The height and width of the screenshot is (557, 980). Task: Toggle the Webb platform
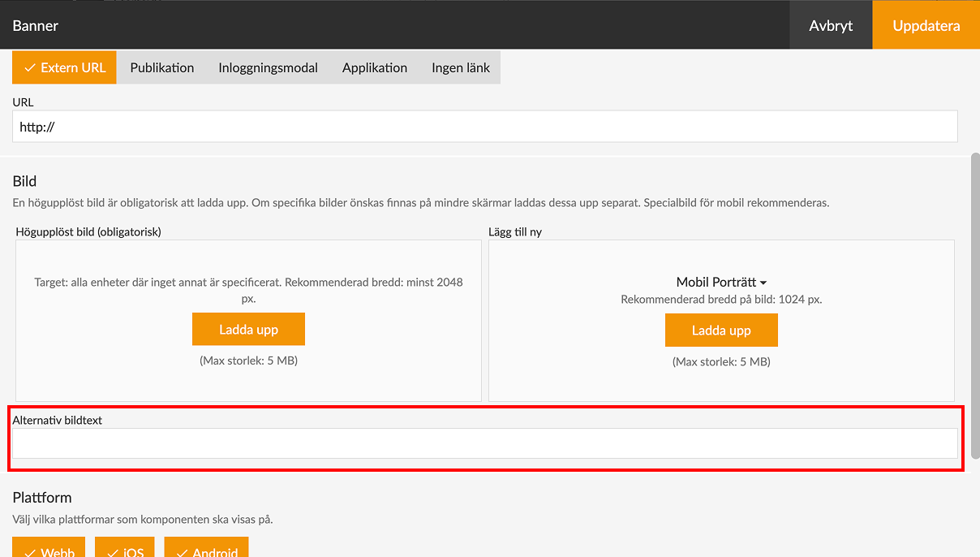pyautogui.click(x=50, y=549)
